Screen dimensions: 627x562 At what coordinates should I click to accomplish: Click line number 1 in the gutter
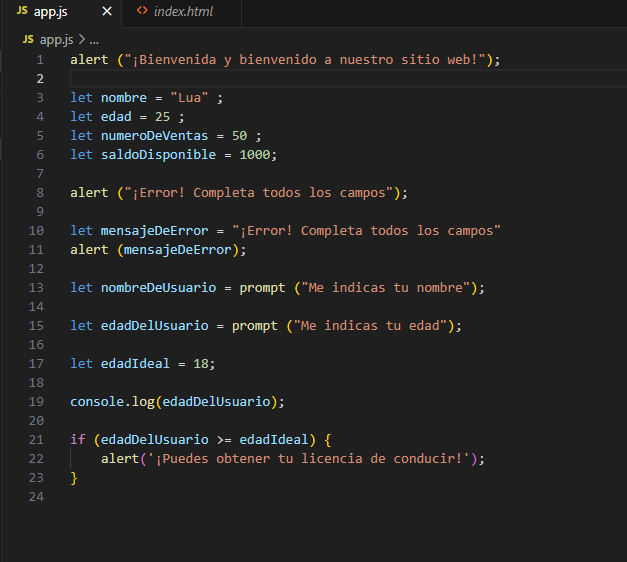click(x=40, y=60)
